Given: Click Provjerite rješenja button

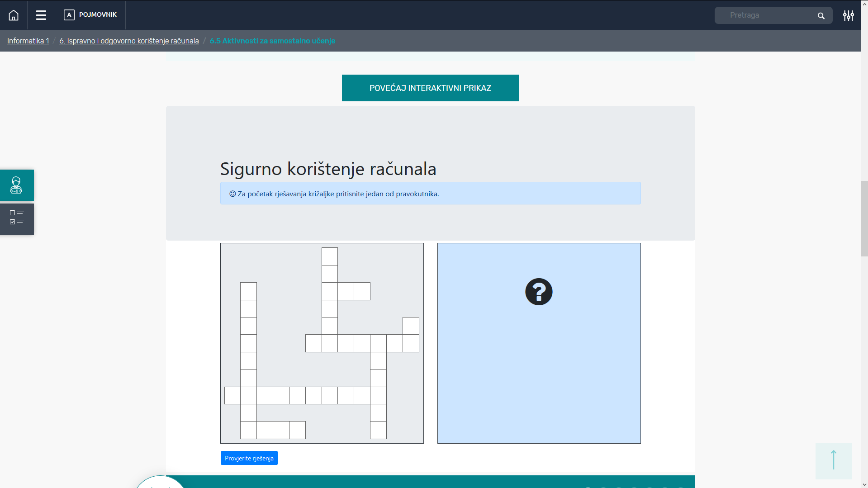Looking at the screenshot, I should (249, 458).
